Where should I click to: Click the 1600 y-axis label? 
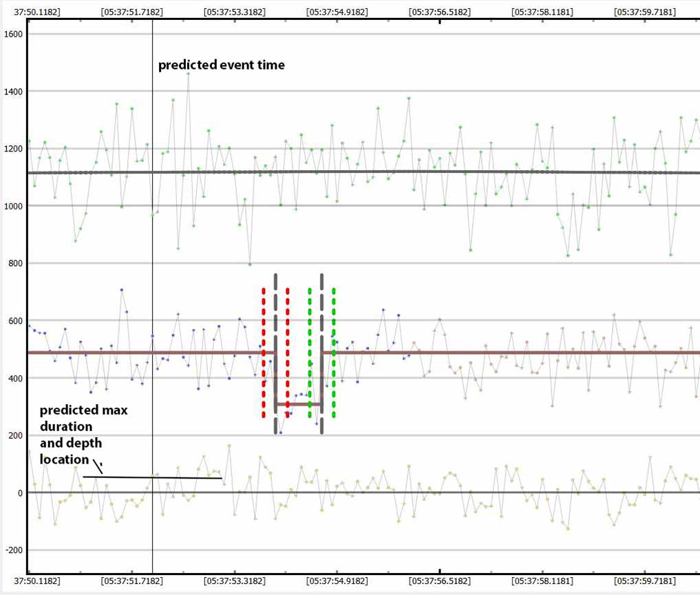pyautogui.click(x=13, y=34)
